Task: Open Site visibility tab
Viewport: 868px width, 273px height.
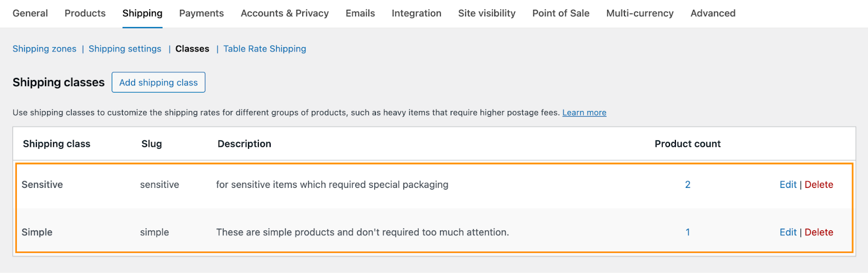Action: pos(487,14)
